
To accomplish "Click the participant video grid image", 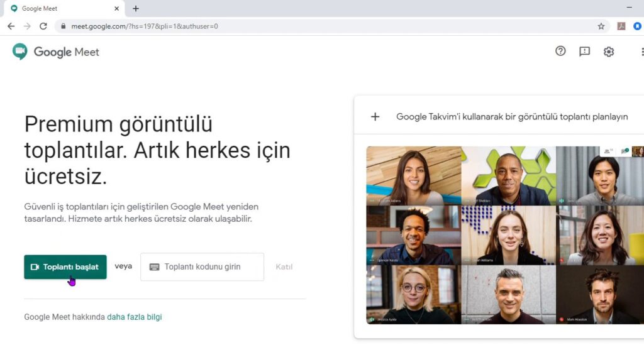I will pyautogui.click(x=505, y=235).
